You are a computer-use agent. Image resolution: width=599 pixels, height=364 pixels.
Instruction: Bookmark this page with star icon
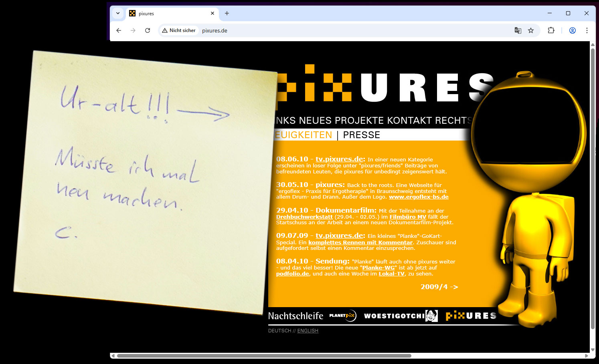pyautogui.click(x=531, y=30)
